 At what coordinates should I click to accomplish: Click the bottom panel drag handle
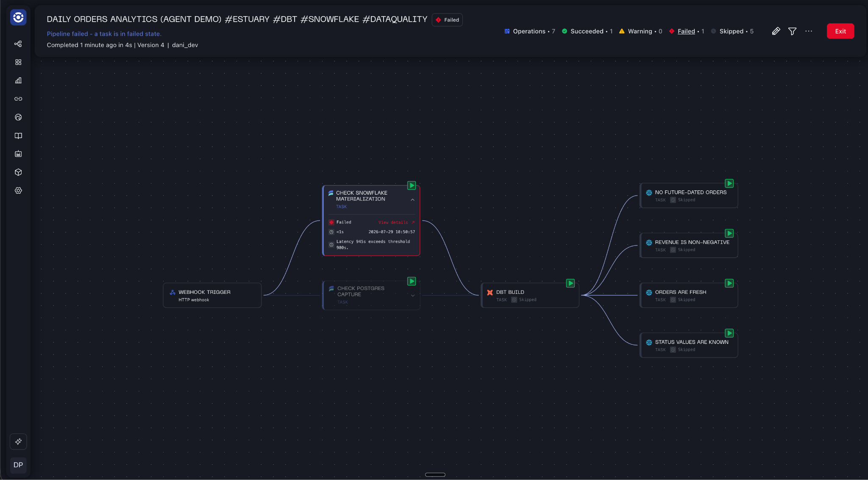click(435, 474)
